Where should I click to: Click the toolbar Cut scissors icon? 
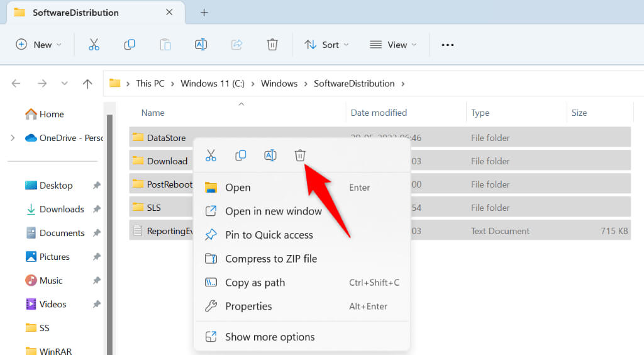click(94, 45)
